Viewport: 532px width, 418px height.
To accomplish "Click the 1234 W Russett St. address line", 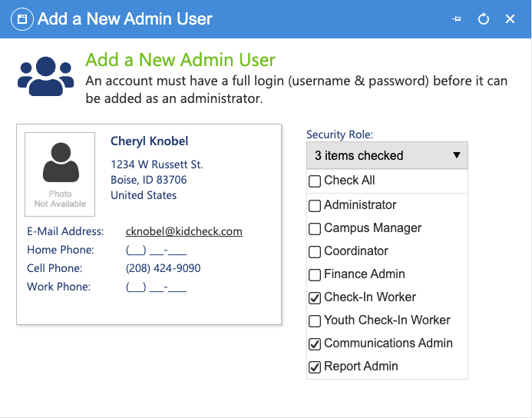I will coord(157,164).
